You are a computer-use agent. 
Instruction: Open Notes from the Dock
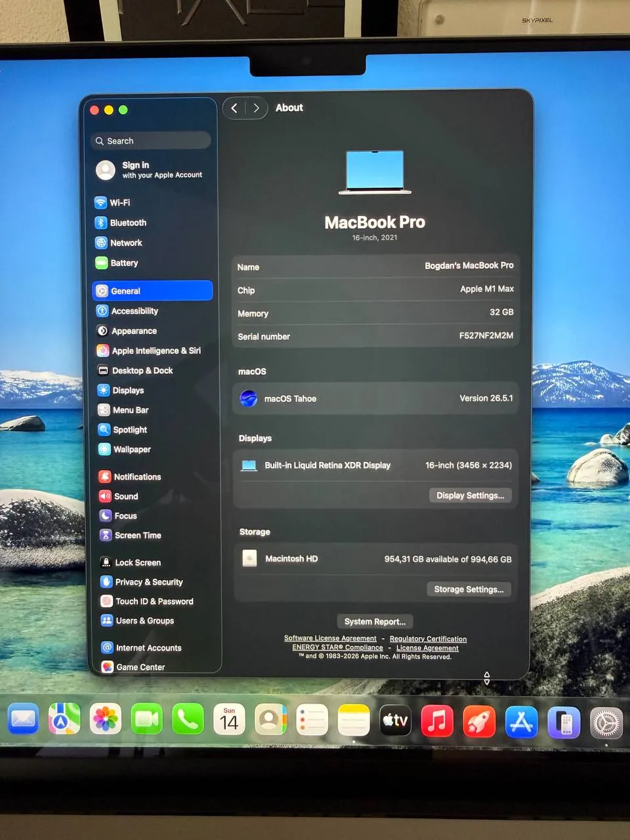pos(354,720)
